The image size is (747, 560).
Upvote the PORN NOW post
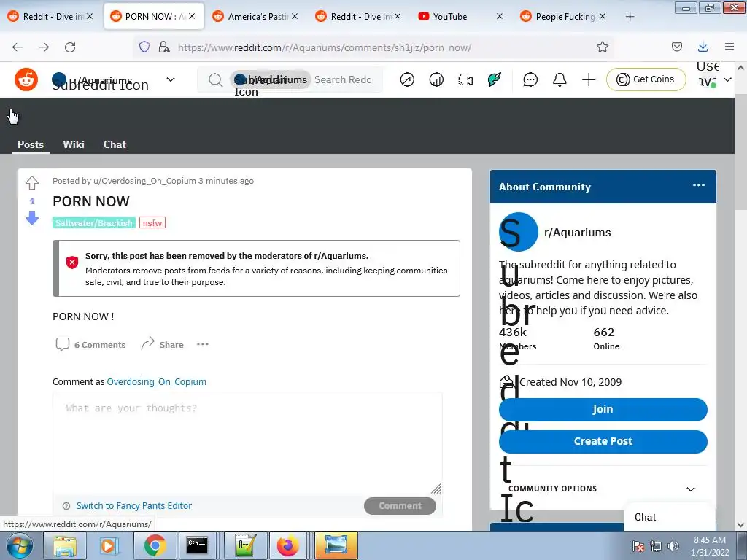[32, 182]
